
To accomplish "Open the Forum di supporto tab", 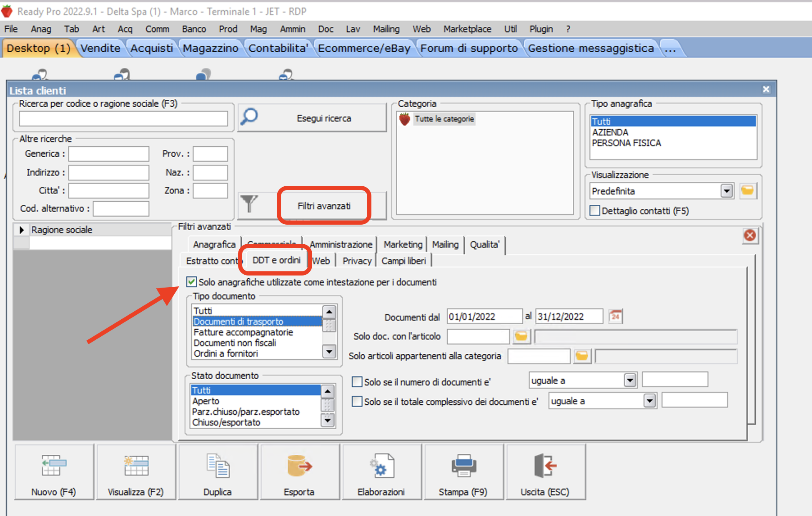I will (x=469, y=48).
